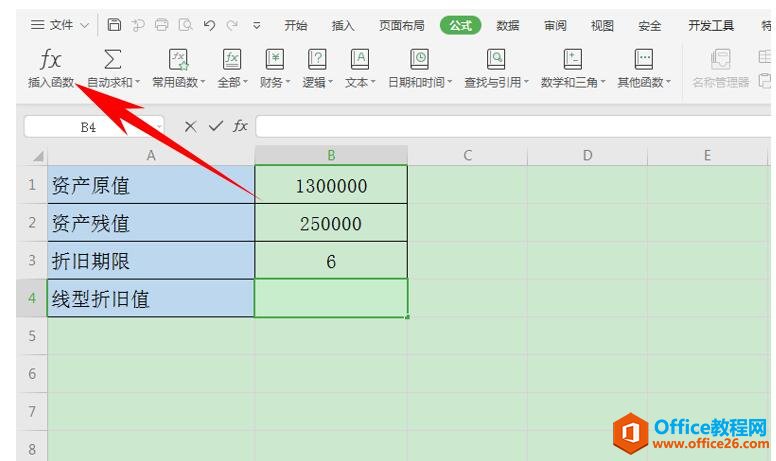This screenshot has height=461, width=776.
Task: Open Math and Trig (数学和三角) icon
Action: point(573,59)
